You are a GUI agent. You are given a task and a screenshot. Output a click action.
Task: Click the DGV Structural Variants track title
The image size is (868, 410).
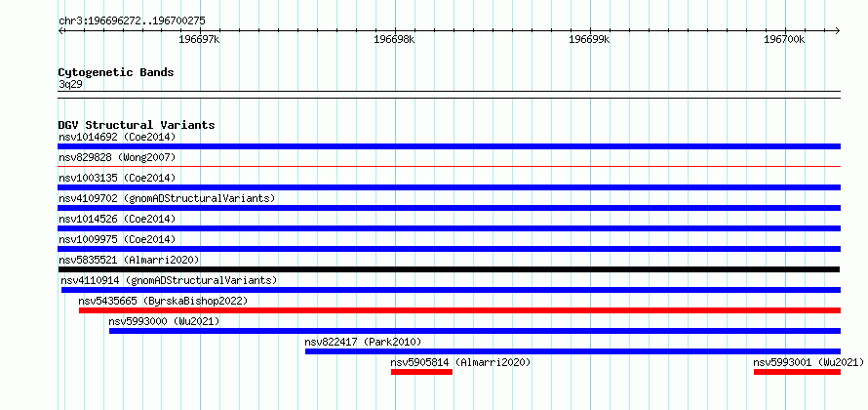click(137, 125)
